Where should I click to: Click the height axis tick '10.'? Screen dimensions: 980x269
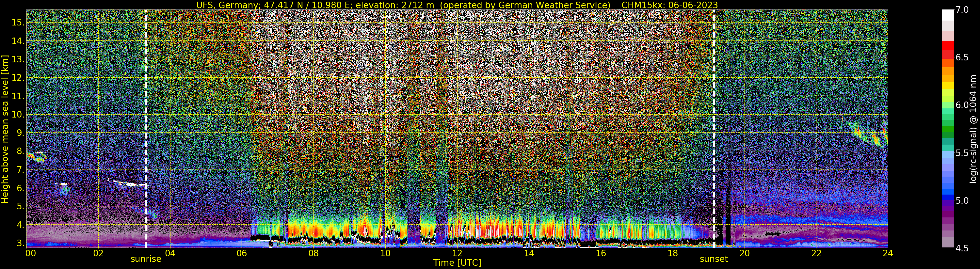[18, 115]
